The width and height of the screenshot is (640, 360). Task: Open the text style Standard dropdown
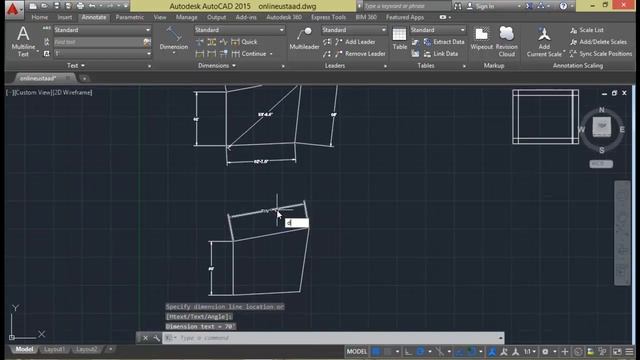(102, 30)
